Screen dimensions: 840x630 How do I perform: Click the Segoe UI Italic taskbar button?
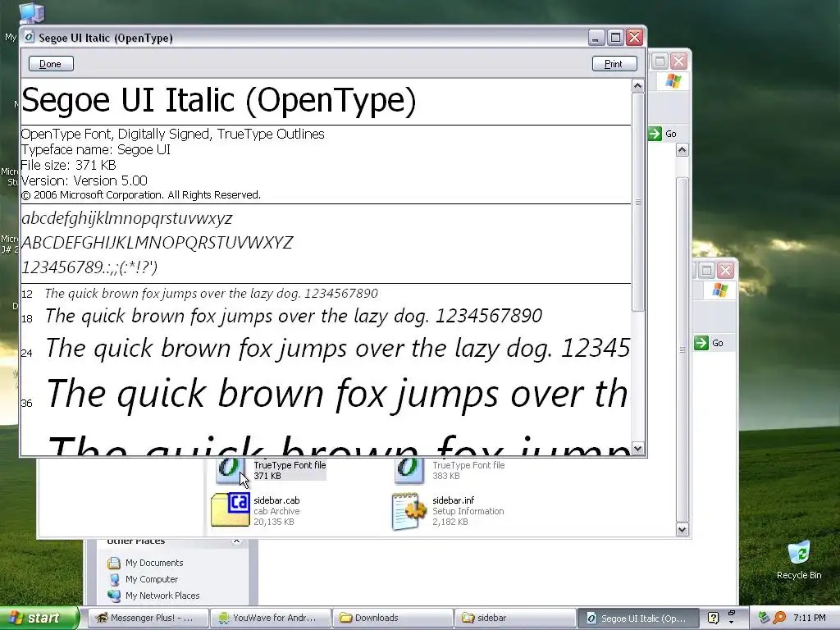click(x=637, y=619)
